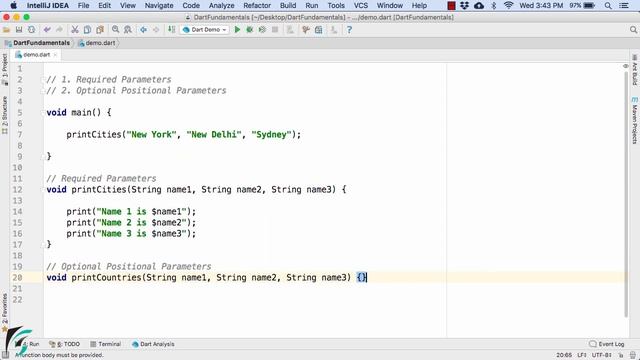Toggle the comment fold marker at line 2
The image size is (640, 360).
[x=43, y=80]
